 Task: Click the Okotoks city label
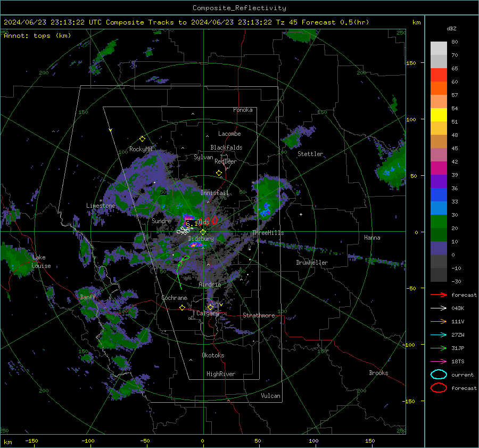213,356
